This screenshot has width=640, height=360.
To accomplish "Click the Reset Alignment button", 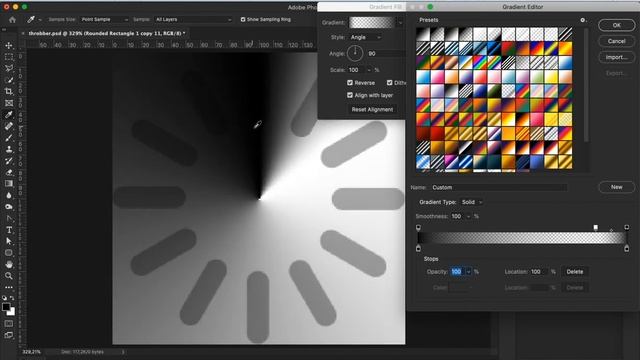I will click(372, 109).
